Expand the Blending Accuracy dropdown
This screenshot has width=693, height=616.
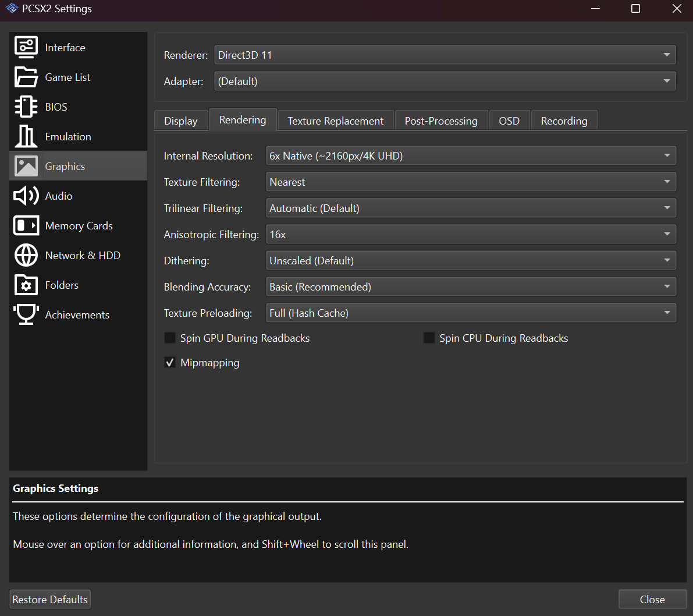[471, 286]
